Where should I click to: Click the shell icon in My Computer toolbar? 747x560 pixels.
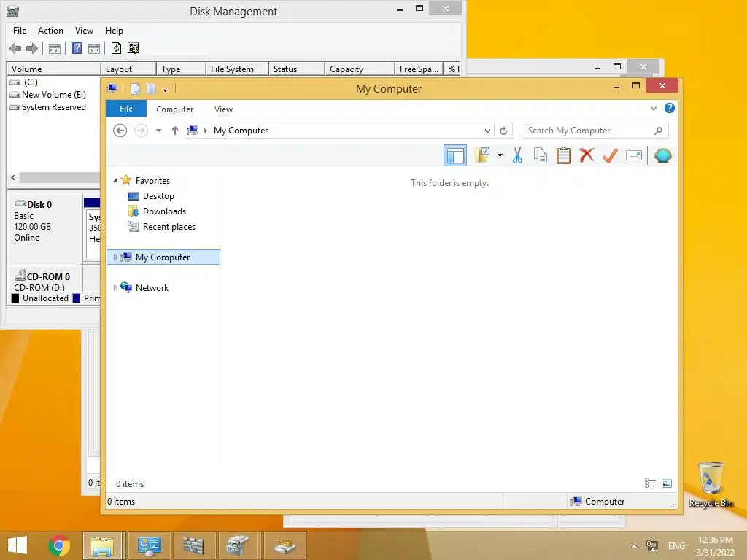[662, 155]
